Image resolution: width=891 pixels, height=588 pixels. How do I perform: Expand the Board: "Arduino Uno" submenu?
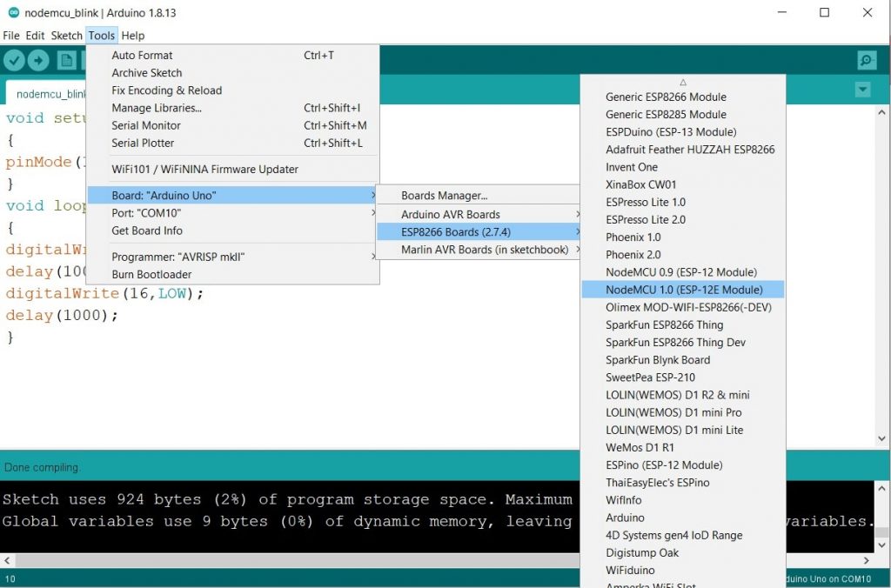(x=232, y=196)
